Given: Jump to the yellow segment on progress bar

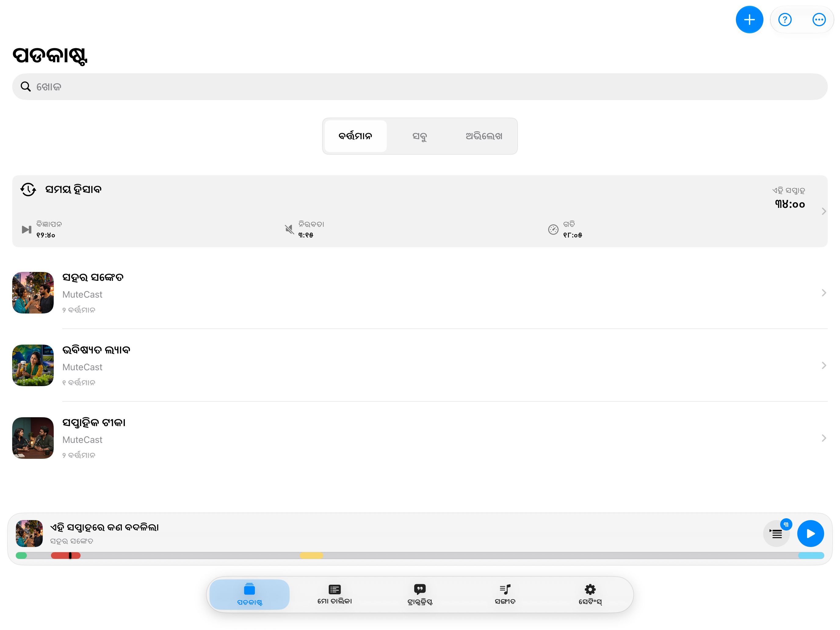Looking at the screenshot, I should click(x=311, y=556).
